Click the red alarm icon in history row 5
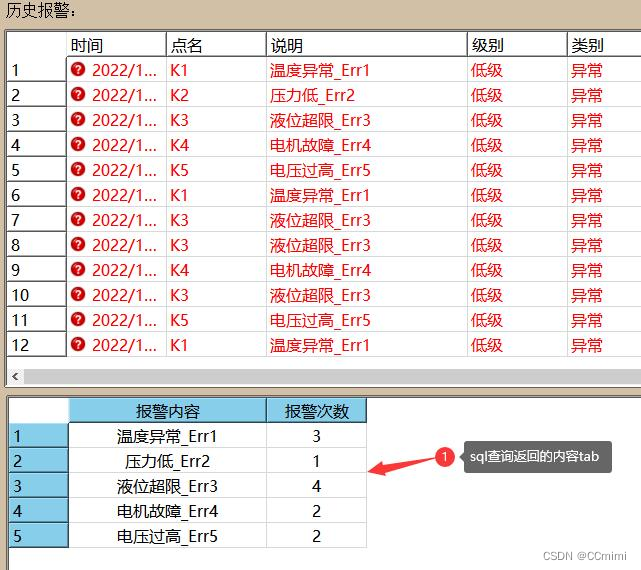This screenshot has width=641, height=570. [78, 169]
